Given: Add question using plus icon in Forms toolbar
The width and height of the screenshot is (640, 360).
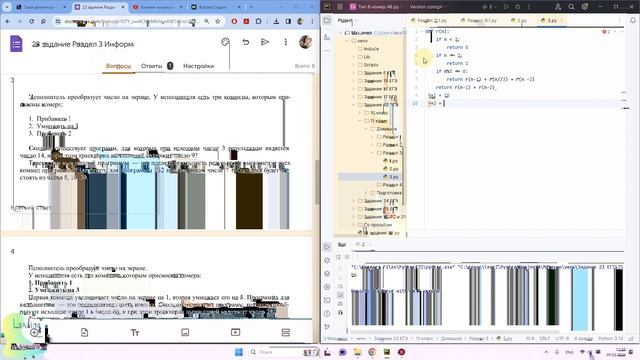Looking at the screenshot, I should click(34, 332).
